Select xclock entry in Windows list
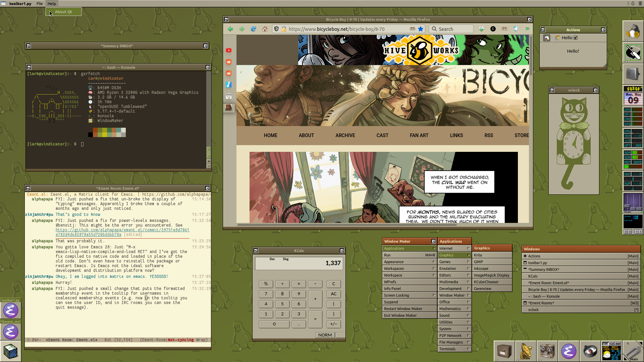 tap(581, 310)
